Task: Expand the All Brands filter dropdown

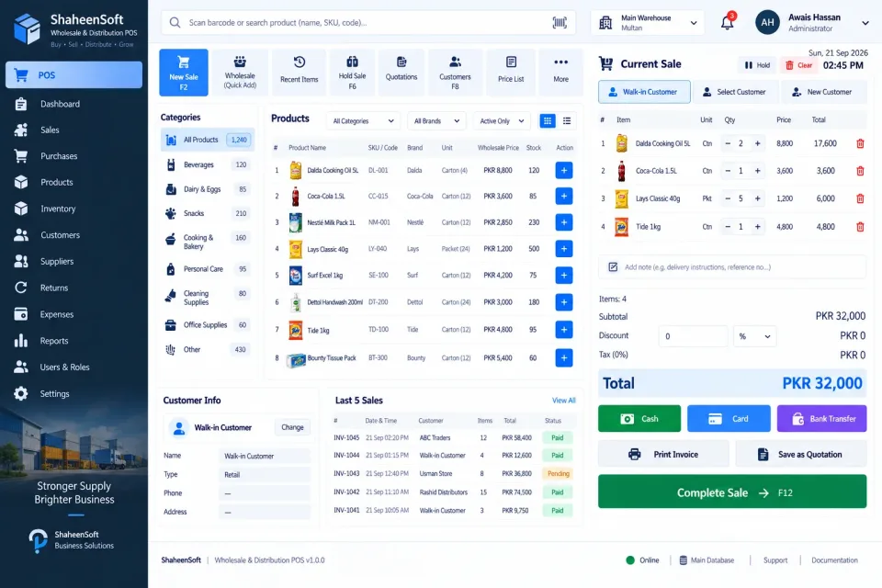Action: (436, 121)
